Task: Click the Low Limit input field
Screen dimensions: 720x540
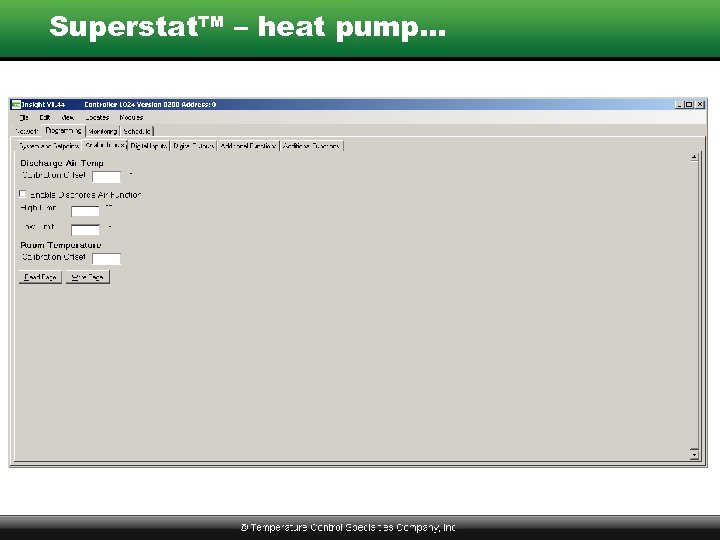Action: 85,230
